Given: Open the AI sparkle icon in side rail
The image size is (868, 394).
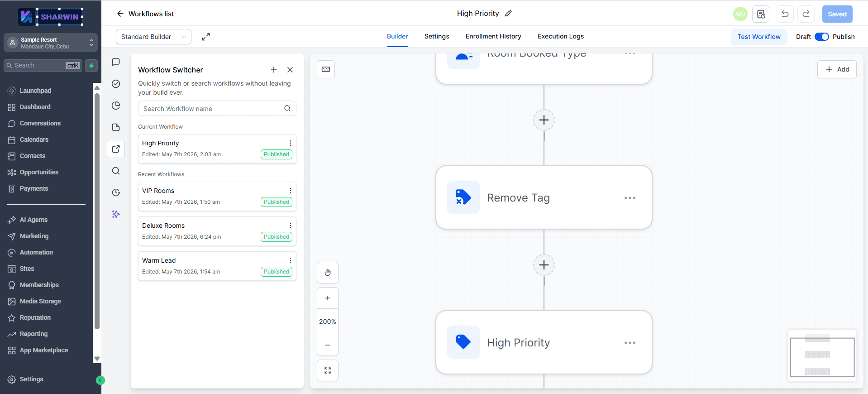Looking at the screenshot, I should [116, 214].
